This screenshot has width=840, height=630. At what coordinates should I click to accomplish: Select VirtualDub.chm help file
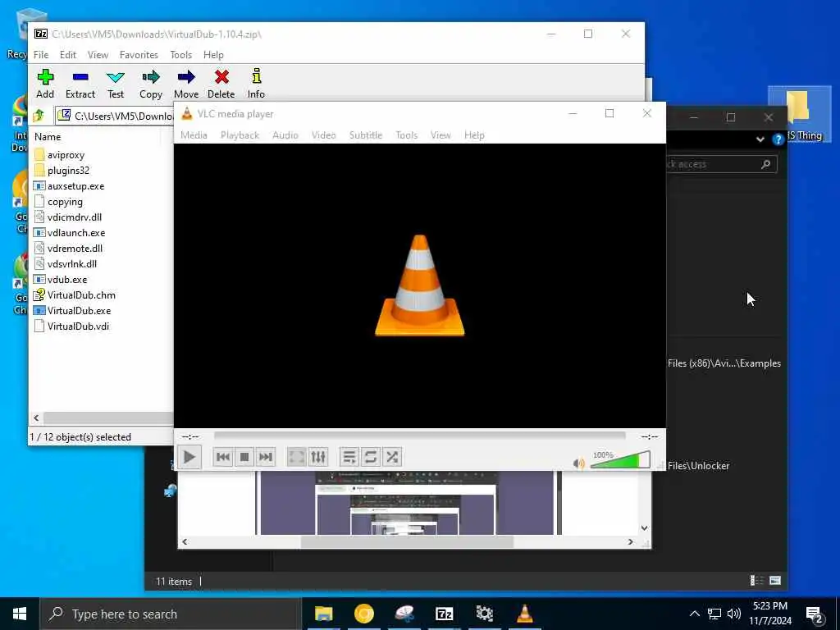click(x=81, y=294)
